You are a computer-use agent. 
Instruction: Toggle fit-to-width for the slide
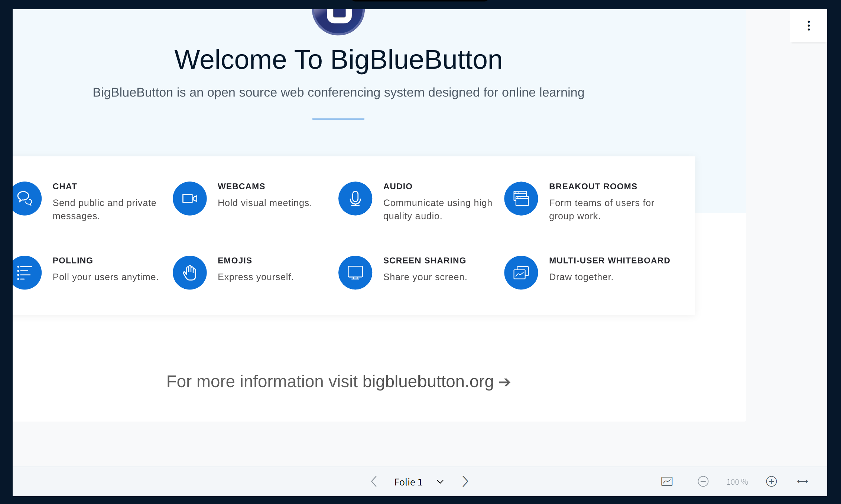pyautogui.click(x=802, y=481)
